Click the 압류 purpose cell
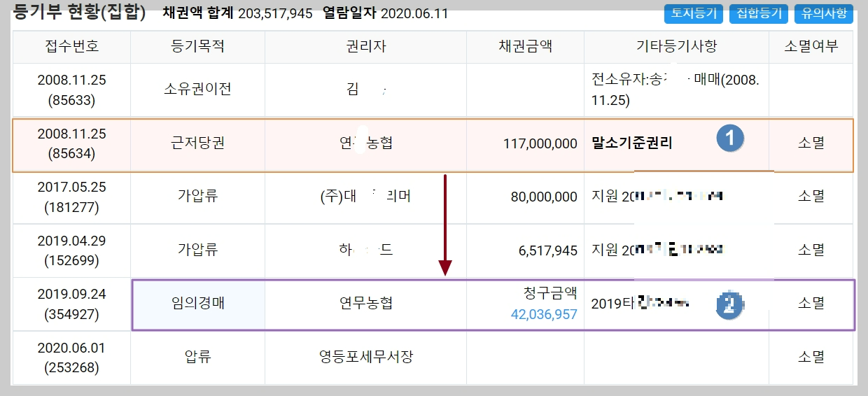This screenshot has height=396, width=868. (197, 357)
